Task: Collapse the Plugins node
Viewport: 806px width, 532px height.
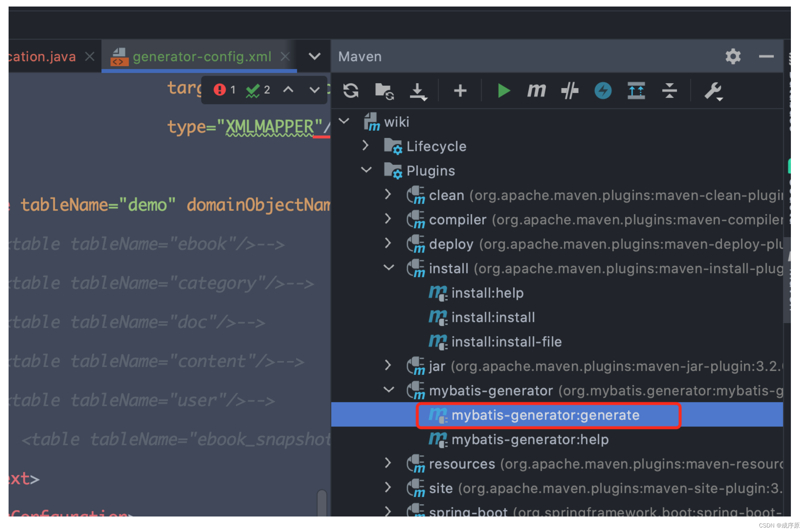Action: pos(366,170)
